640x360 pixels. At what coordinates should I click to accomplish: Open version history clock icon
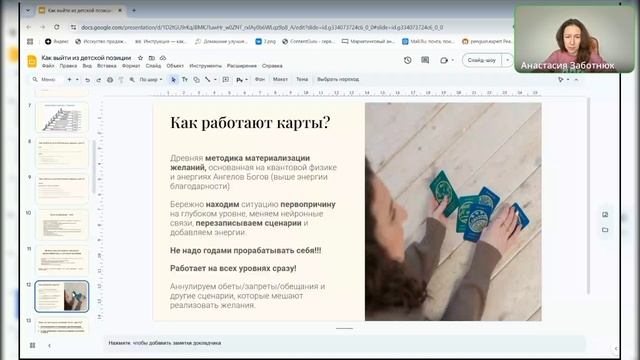click(x=407, y=60)
